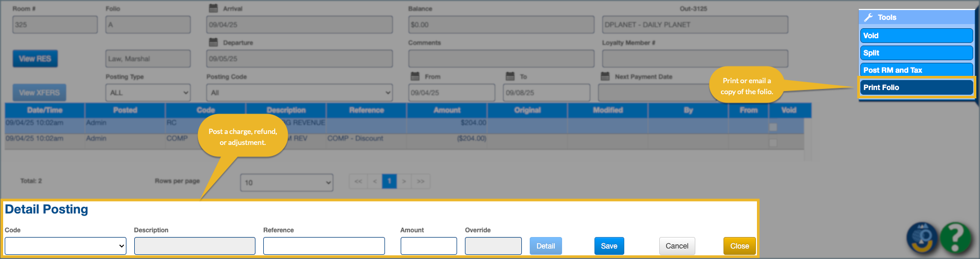Open the From date calendar icon
980x259 pixels.
(415, 76)
